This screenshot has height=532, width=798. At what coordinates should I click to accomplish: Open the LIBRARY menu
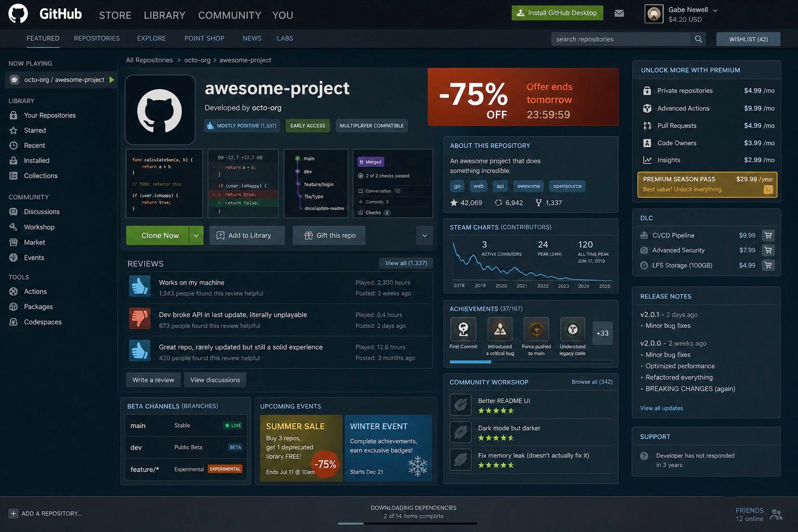click(165, 16)
